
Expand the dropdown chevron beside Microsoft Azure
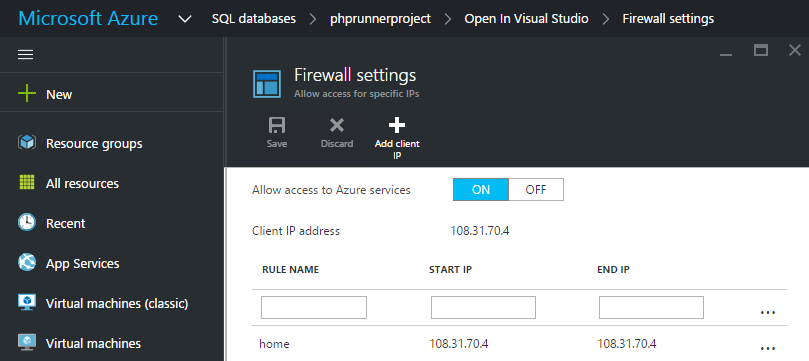tap(185, 19)
